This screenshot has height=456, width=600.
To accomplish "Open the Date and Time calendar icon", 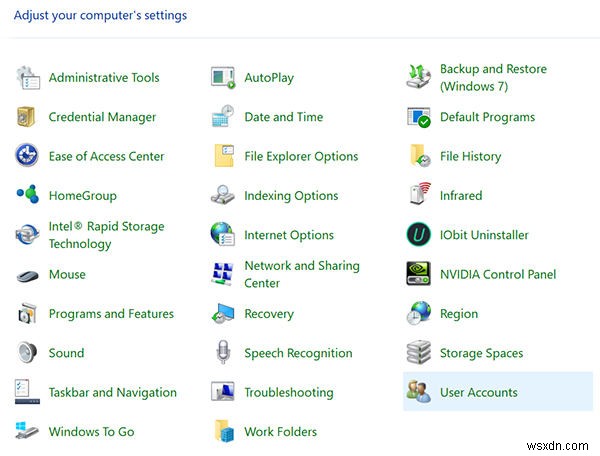I will [x=223, y=116].
